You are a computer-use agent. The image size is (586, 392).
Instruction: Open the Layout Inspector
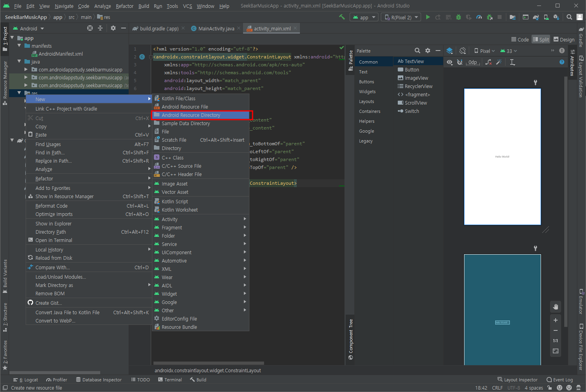pos(517,380)
